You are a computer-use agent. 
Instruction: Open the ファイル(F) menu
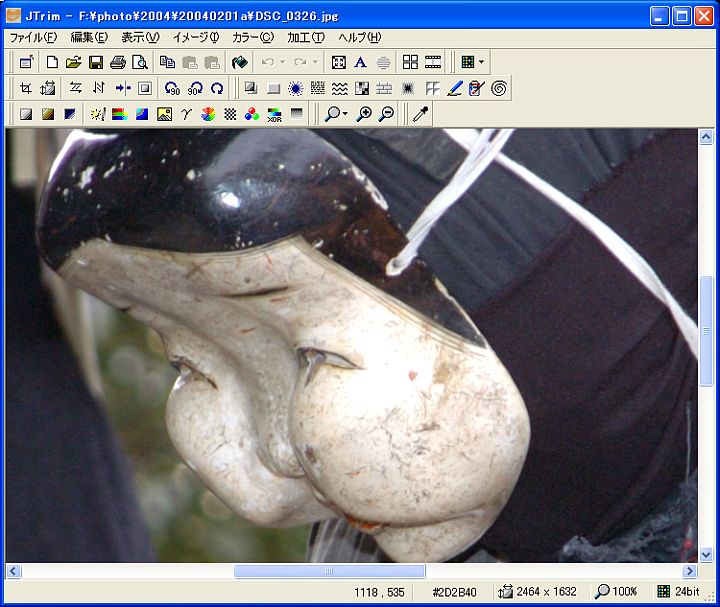click(33, 37)
